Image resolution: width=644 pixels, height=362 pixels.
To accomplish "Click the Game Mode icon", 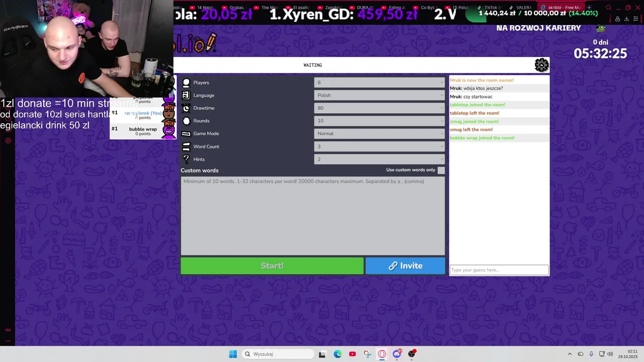I will pyautogui.click(x=186, y=134).
